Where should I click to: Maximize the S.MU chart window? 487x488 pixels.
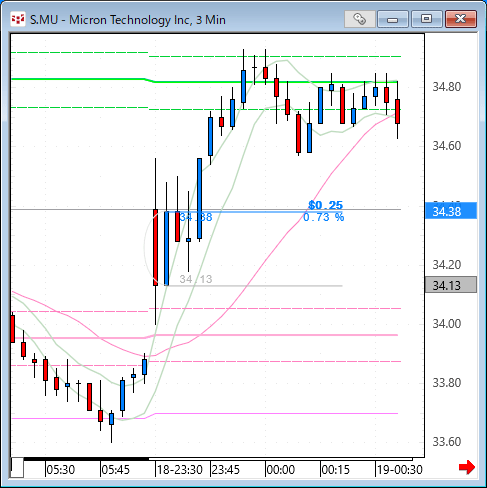coord(427,19)
